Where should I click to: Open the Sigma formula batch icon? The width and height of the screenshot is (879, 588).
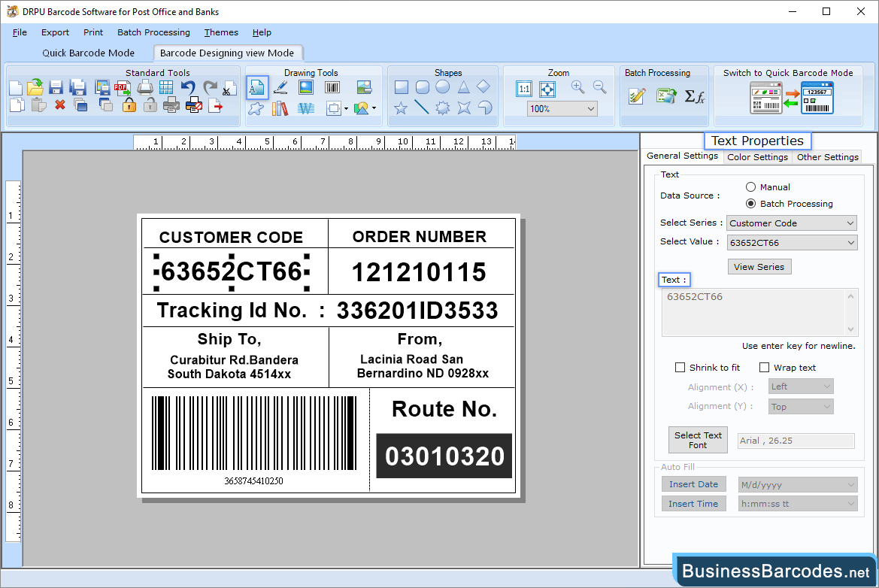point(695,96)
